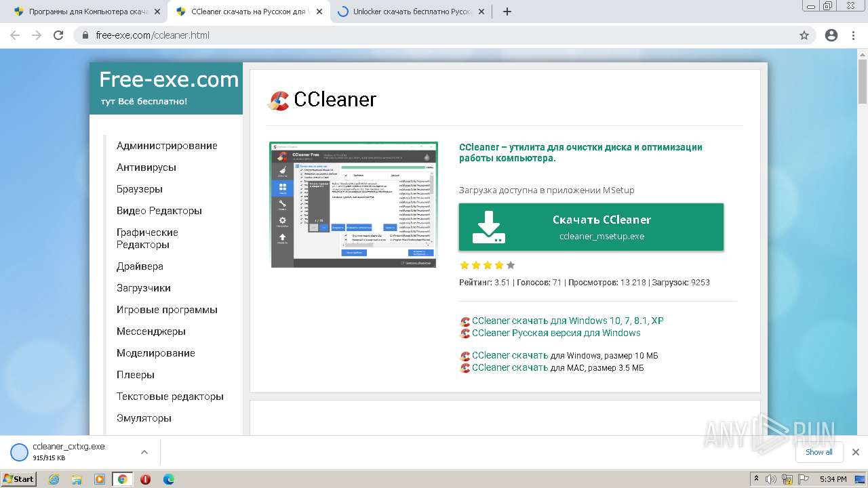Open Chrome profile avatar icon
This screenshot has height=488, width=868.
pyautogui.click(x=831, y=35)
